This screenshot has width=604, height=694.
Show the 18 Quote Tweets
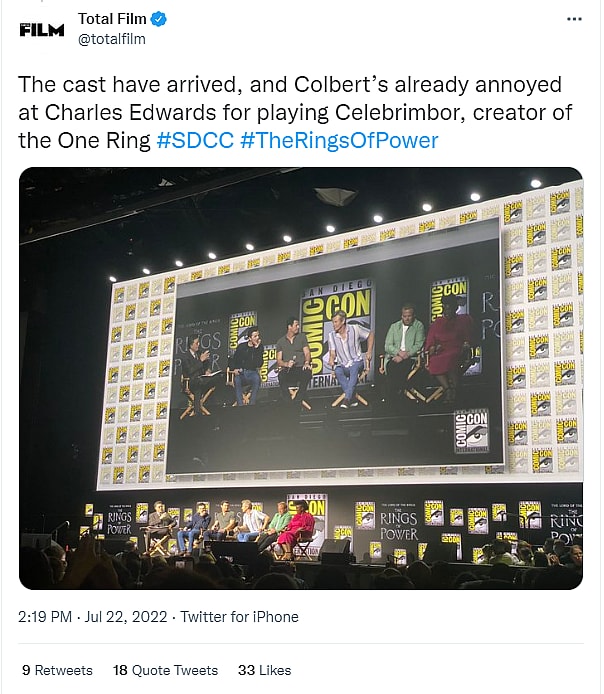pos(165,670)
